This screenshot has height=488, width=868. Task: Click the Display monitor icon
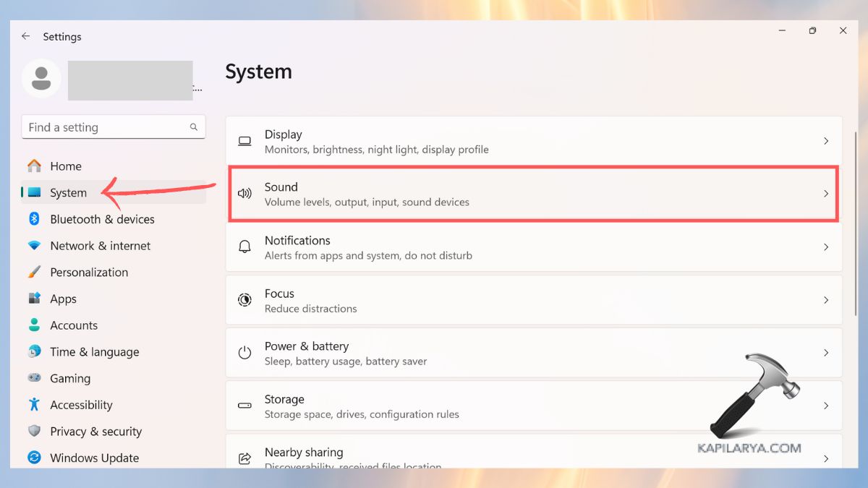(x=245, y=141)
